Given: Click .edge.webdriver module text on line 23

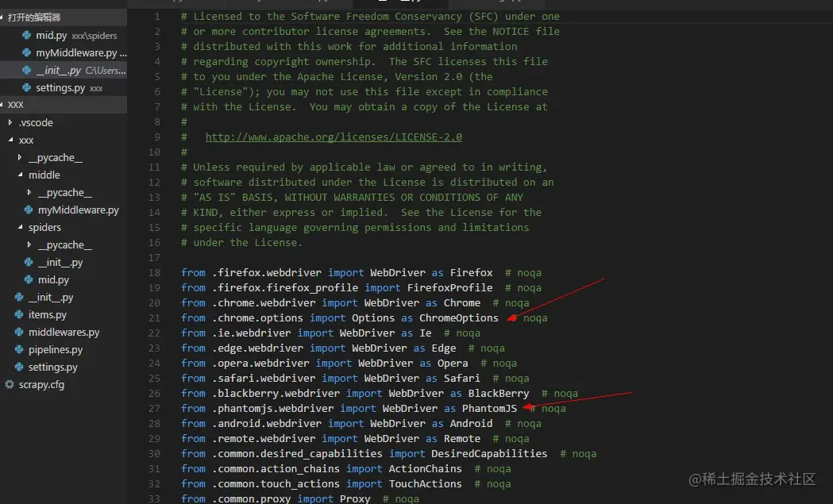Looking at the screenshot, I should point(257,348).
